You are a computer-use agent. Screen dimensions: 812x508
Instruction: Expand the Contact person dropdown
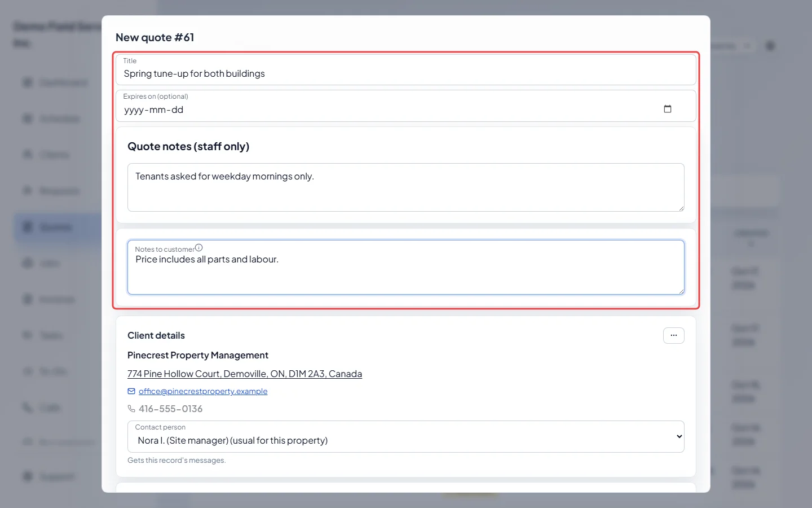pos(406,436)
